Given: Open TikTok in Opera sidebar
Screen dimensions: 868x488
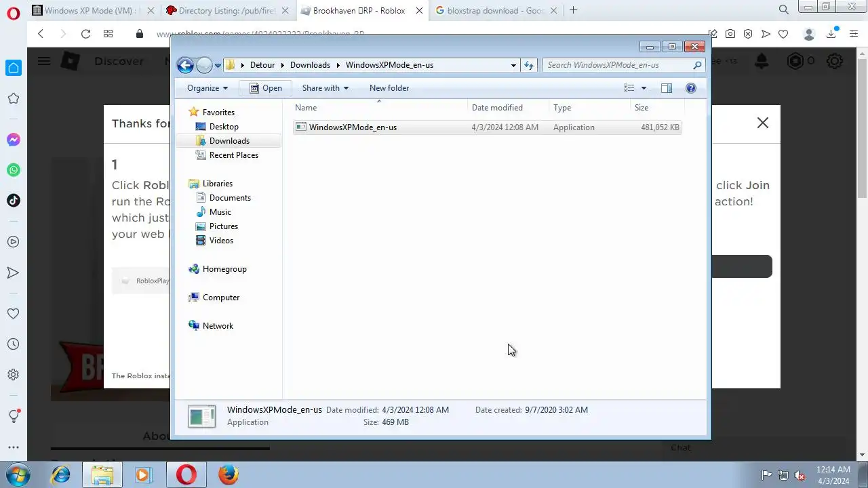Looking at the screenshot, I should coord(13,200).
